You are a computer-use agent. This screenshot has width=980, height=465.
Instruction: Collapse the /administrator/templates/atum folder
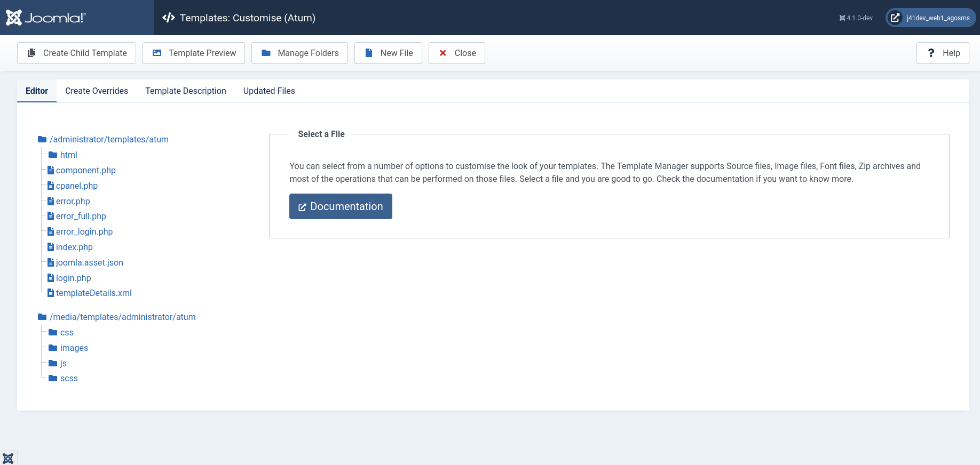[x=109, y=139]
